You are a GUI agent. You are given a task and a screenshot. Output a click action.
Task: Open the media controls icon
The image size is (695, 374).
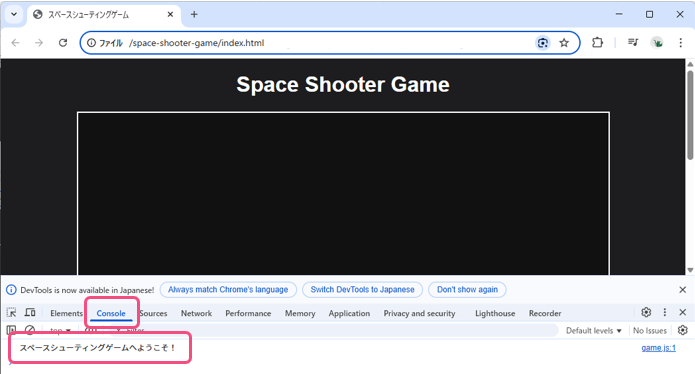pos(633,43)
